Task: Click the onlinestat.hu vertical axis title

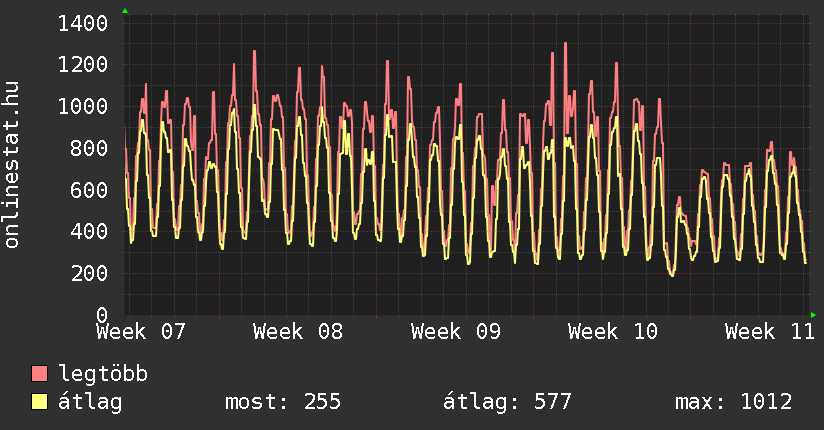Action: coord(13,165)
